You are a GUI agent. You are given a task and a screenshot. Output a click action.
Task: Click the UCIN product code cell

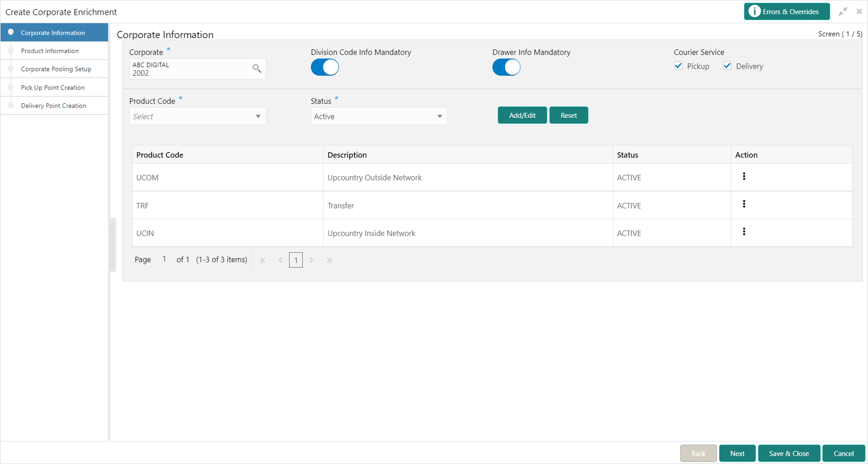pyautogui.click(x=228, y=233)
